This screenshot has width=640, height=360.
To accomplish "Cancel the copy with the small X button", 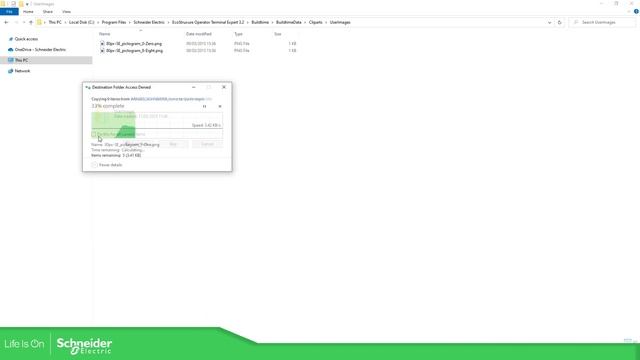I will click(x=220, y=107).
